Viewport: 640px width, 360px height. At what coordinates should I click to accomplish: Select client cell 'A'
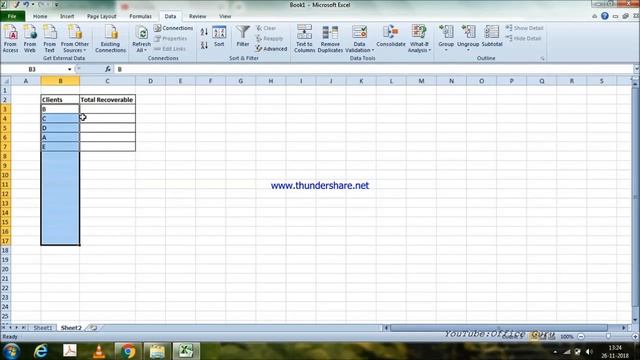click(x=60, y=137)
